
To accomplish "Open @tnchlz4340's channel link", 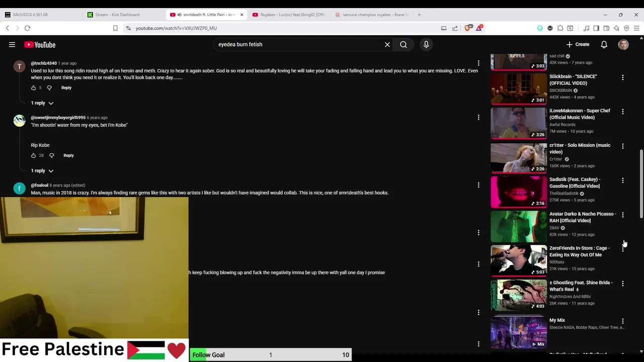I will [44, 63].
